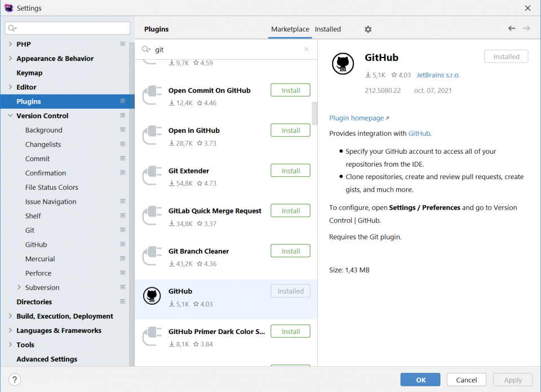Viewport: 541px width, 392px height.
Task: Open Advanced Settings page
Action: [x=47, y=359]
